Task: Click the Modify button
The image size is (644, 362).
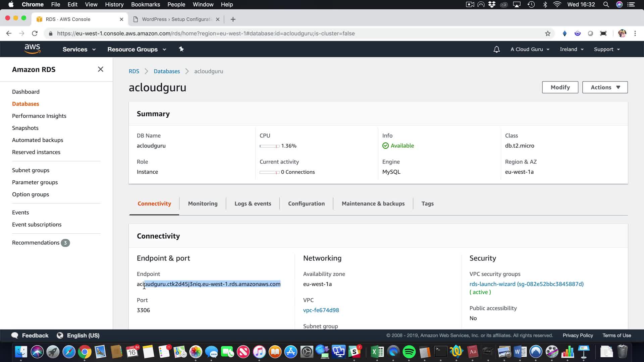Action: tap(560, 87)
